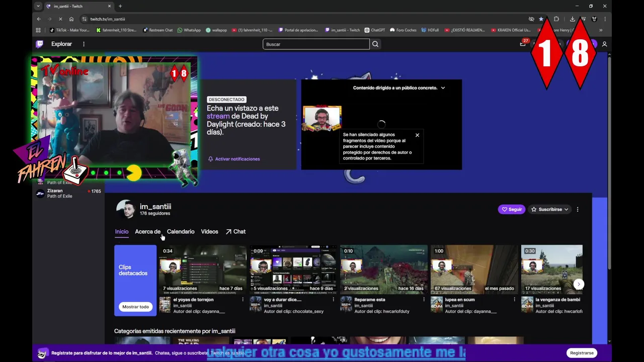Open the Chat pop-out tab
Viewport: 644px width, 362px height.
point(235,232)
